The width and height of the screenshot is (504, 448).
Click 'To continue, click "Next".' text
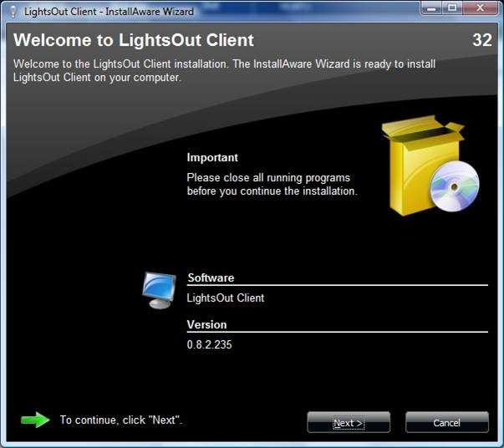pos(121,420)
